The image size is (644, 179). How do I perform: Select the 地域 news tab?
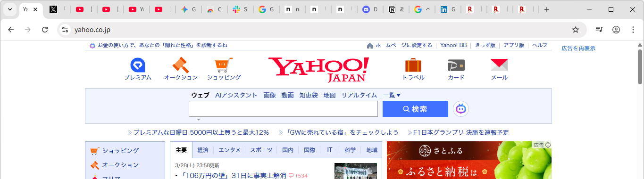pos(372,150)
